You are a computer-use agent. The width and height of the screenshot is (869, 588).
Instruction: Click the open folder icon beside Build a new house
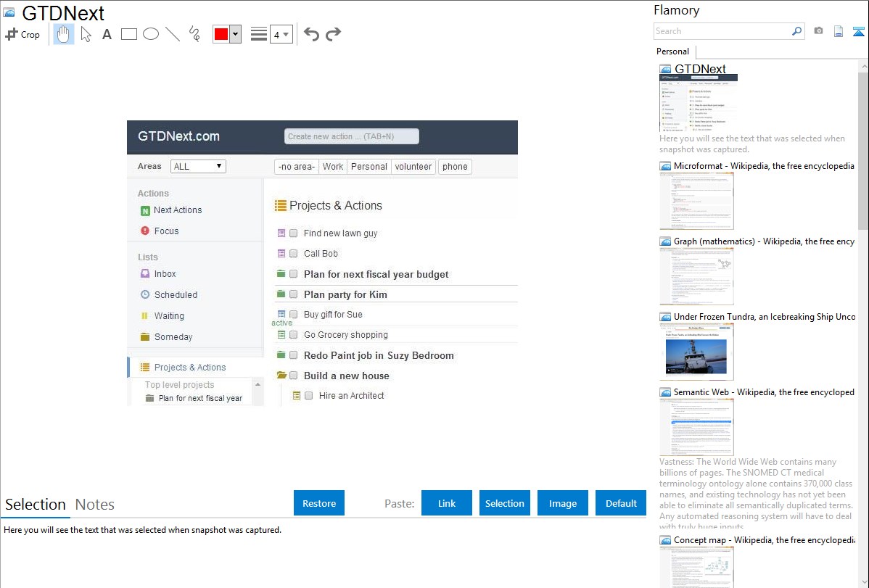pos(281,375)
